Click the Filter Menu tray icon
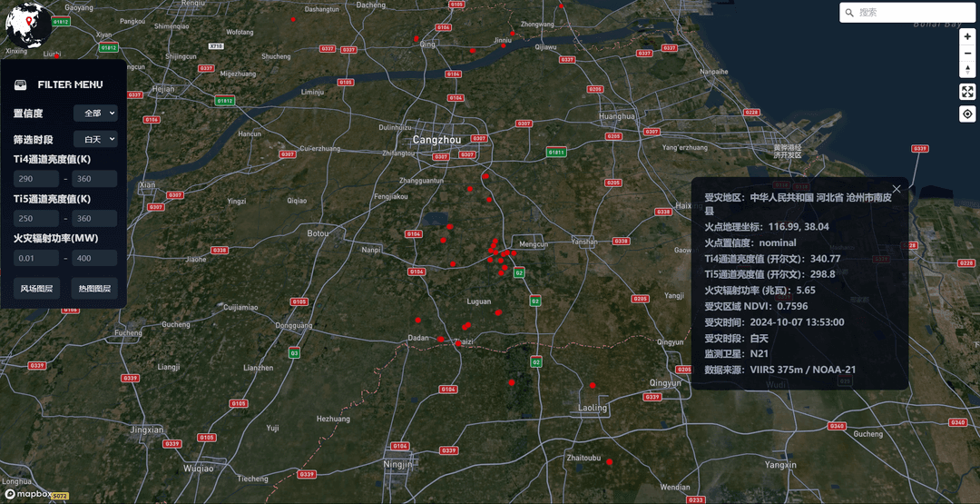The width and height of the screenshot is (980, 504). click(21, 84)
